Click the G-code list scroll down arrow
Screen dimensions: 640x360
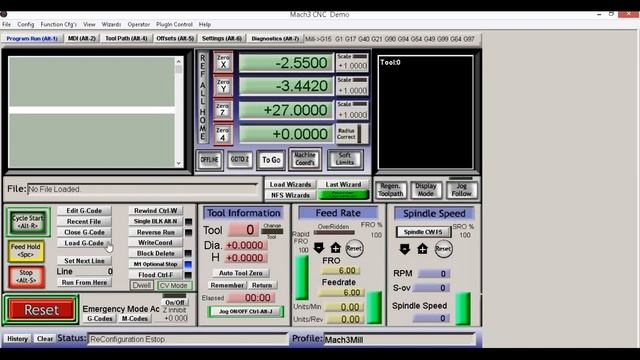pyautogui.click(x=178, y=163)
